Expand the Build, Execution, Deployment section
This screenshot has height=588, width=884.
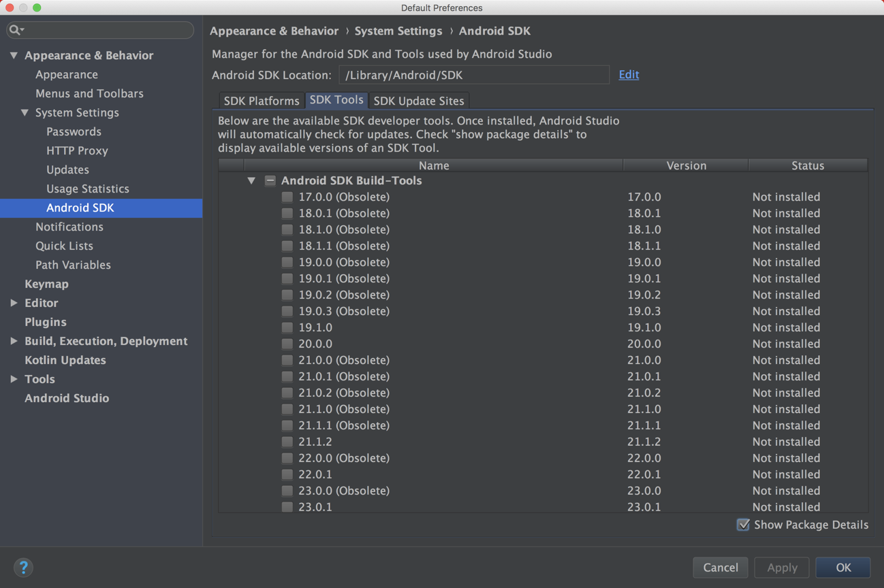[x=14, y=341]
